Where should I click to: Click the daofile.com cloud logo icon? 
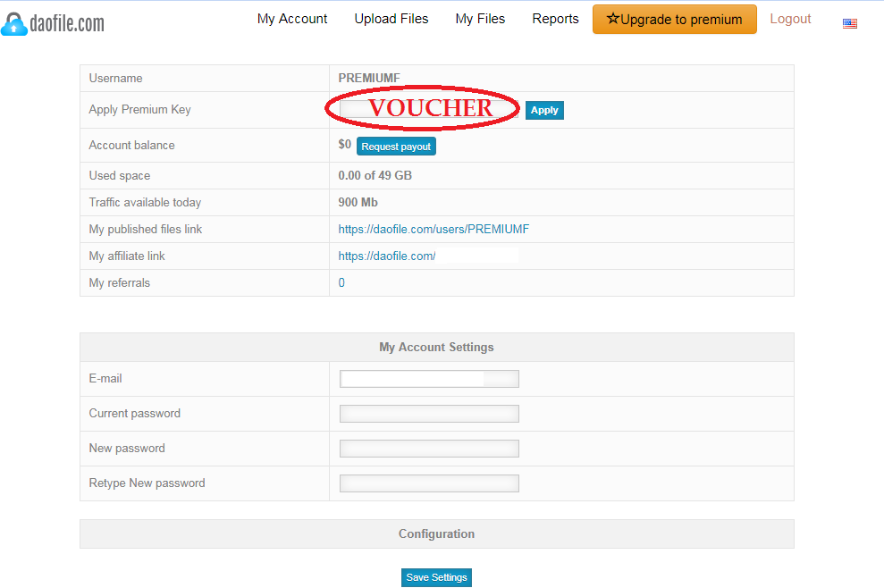pos(14,24)
